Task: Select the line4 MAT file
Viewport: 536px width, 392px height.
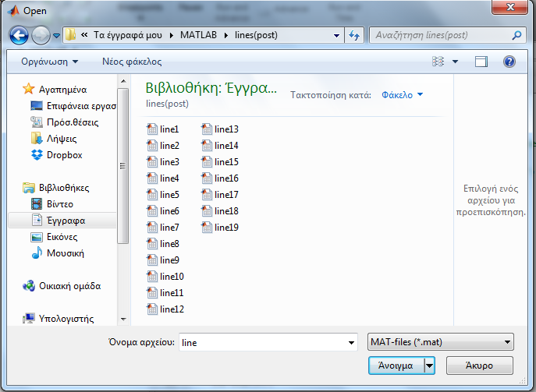Action: click(163, 178)
